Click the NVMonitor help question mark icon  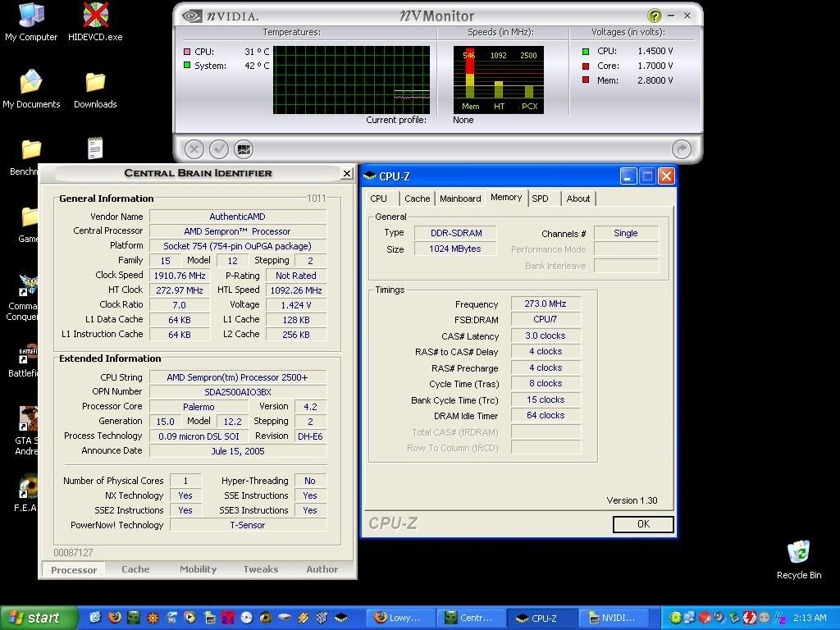(654, 16)
